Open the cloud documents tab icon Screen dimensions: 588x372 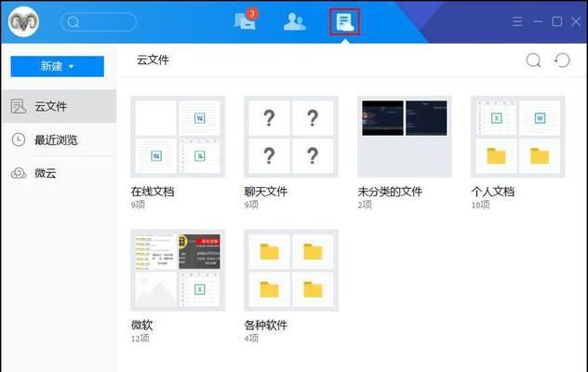pyautogui.click(x=344, y=21)
